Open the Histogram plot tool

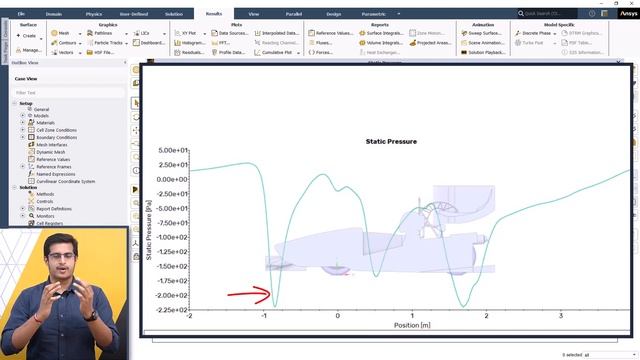[190, 43]
